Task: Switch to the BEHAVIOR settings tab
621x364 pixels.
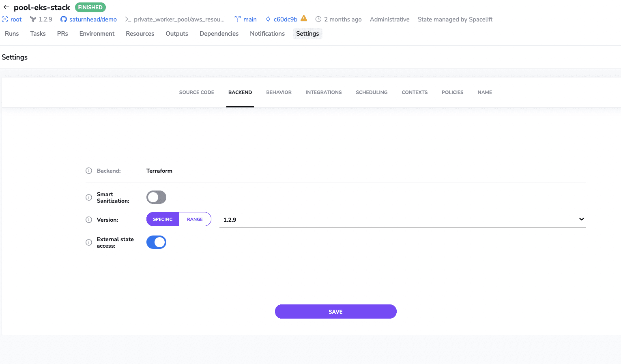Action: click(x=279, y=92)
